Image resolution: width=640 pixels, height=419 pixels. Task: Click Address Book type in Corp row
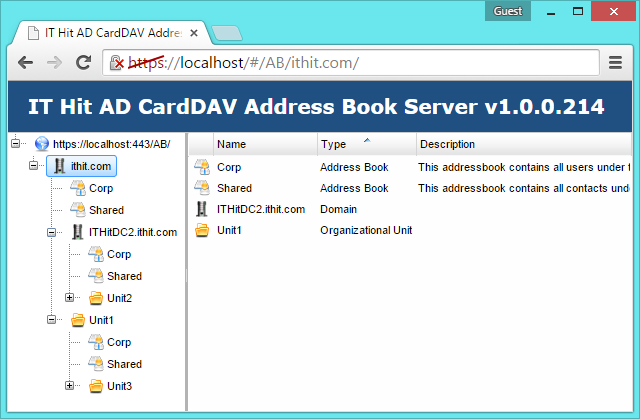354,167
